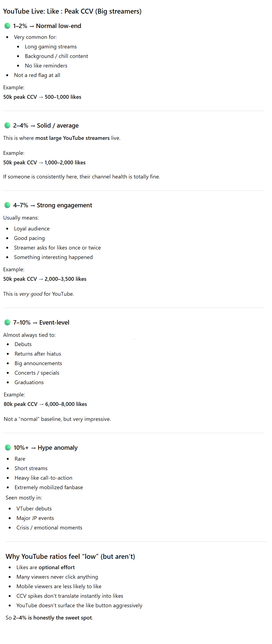Click green circle beside 10%+ Hype anomaly
This screenshot has width=272, height=644.
8,448
